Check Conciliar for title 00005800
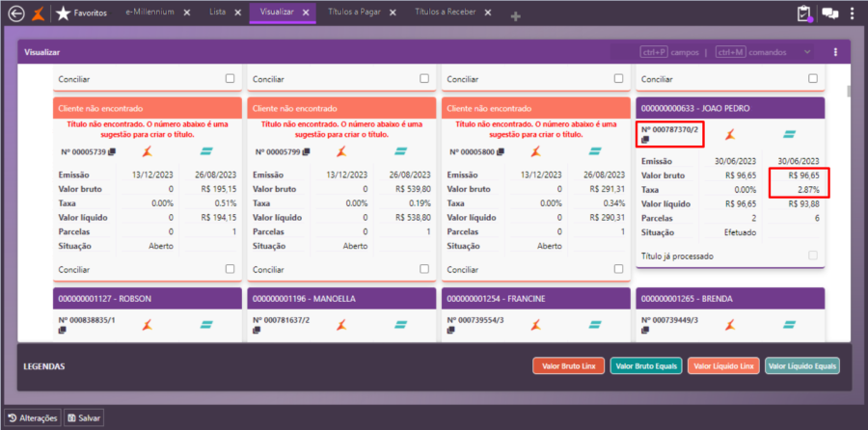Viewport: 868px width, 430px height. (618, 269)
